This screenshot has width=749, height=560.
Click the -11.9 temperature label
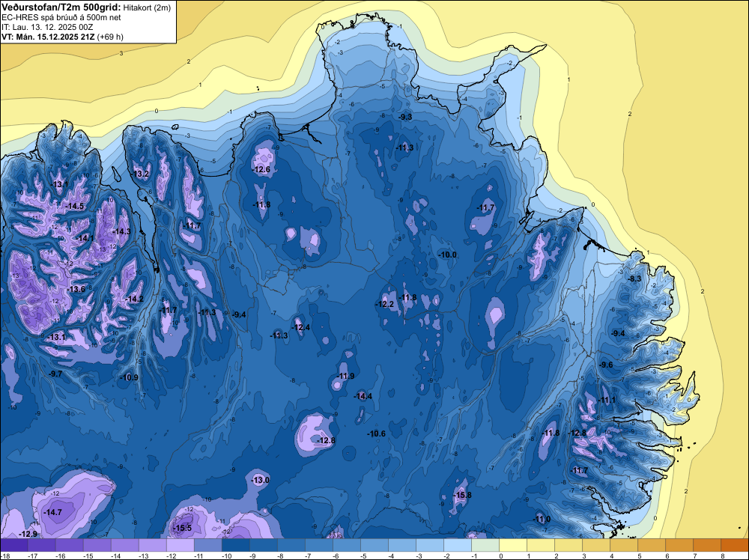pos(345,376)
